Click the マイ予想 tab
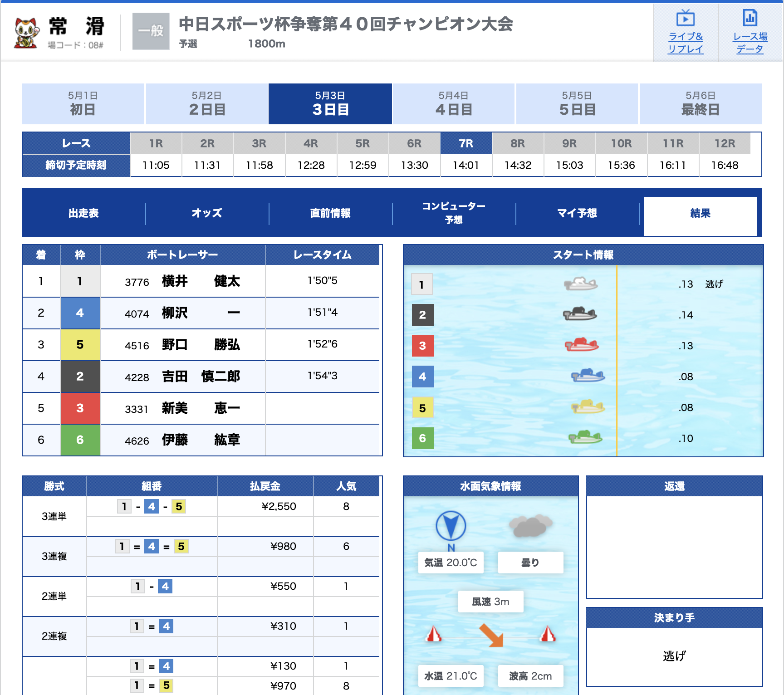Viewport: 784px width, 695px height. 577,213
